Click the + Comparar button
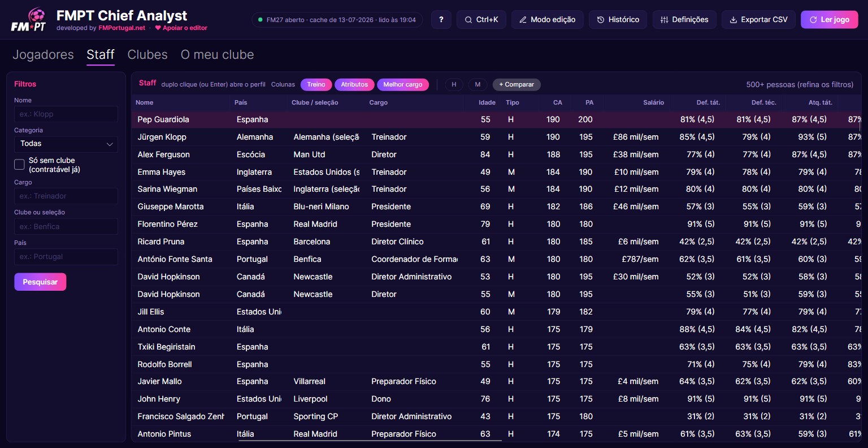Image resolution: width=868 pixels, height=448 pixels. tap(517, 84)
